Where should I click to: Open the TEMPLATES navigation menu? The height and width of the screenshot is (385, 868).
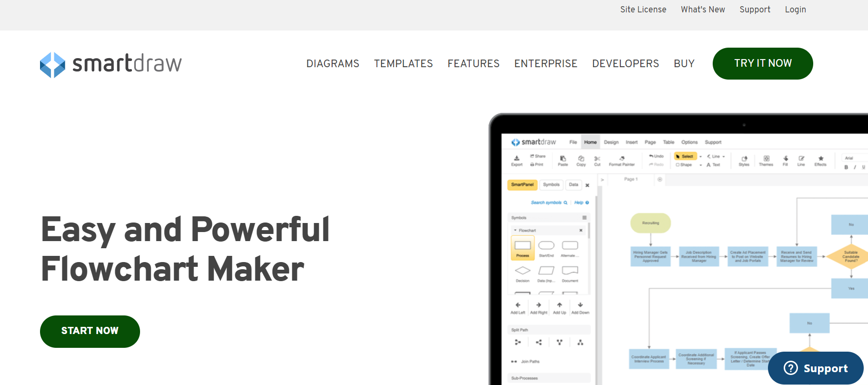pos(404,63)
